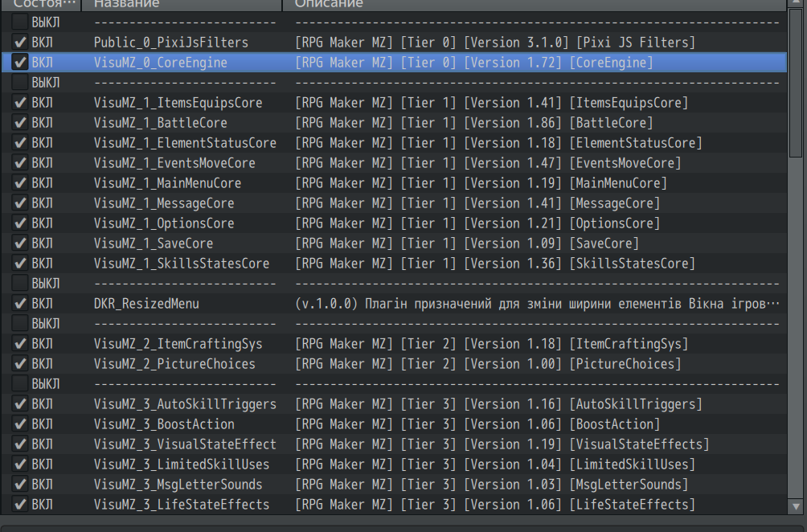Select the VisuMZ_1_MessageCore plugin name

coord(164,203)
